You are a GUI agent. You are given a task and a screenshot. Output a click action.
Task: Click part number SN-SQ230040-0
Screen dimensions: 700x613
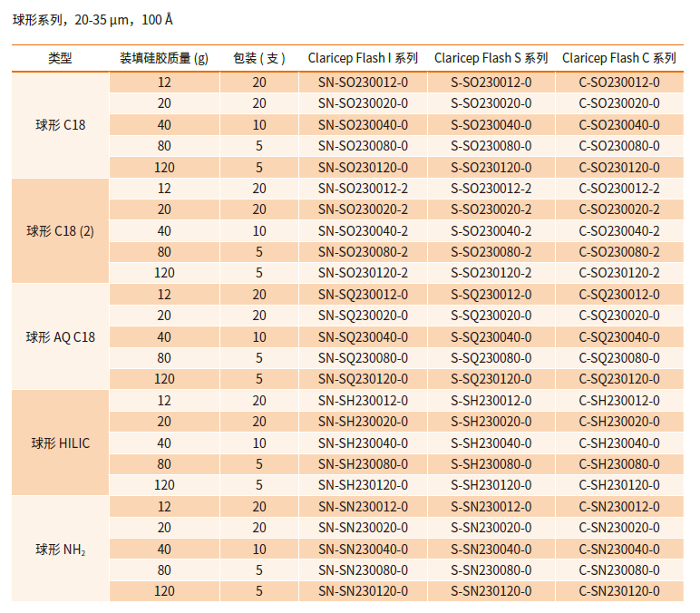coord(363,337)
